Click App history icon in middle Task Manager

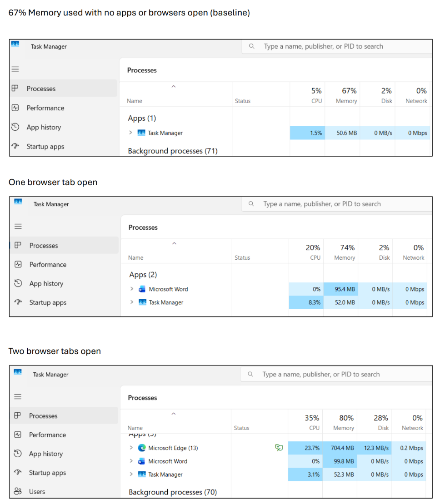click(x=18, y=283)
